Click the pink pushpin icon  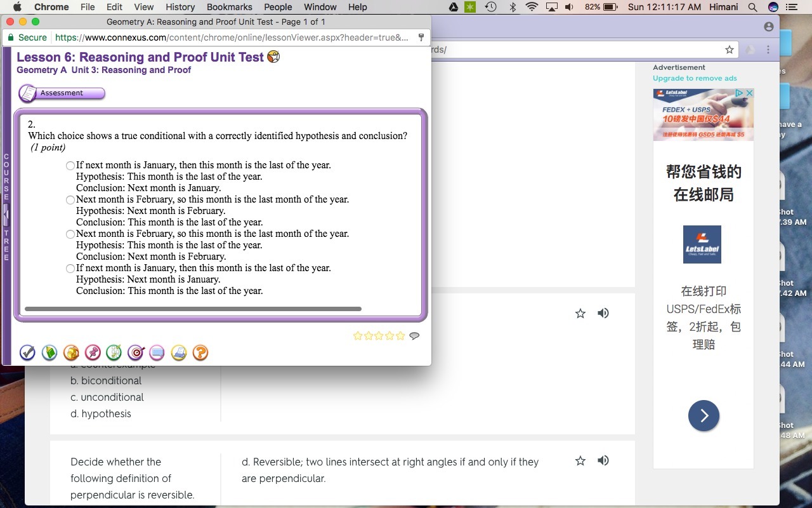click(93, 352)
